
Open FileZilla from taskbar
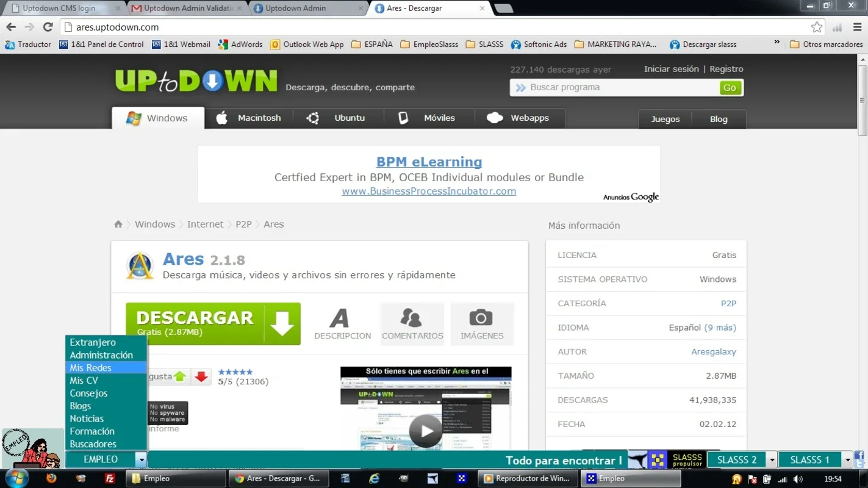[x=110, y=478]
